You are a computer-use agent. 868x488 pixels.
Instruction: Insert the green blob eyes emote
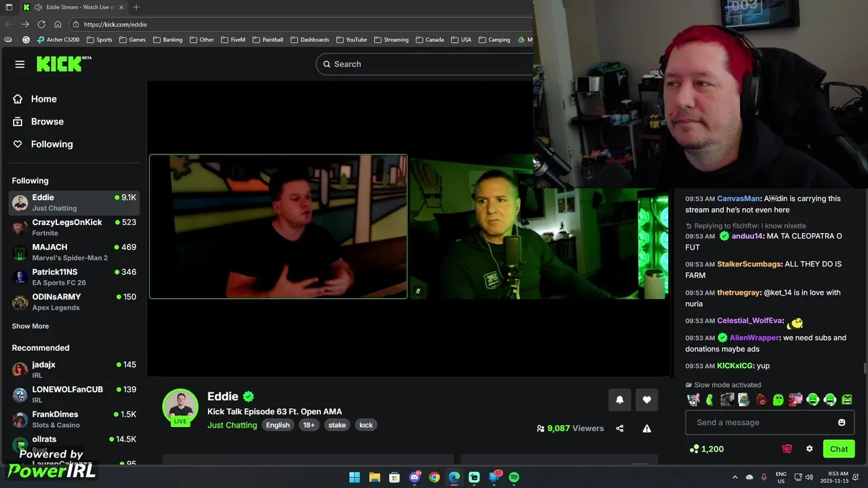778,400
